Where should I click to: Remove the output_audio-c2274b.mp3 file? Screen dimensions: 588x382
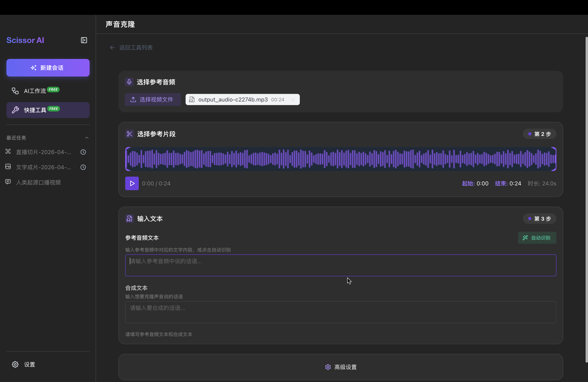[x=293, y=99]
